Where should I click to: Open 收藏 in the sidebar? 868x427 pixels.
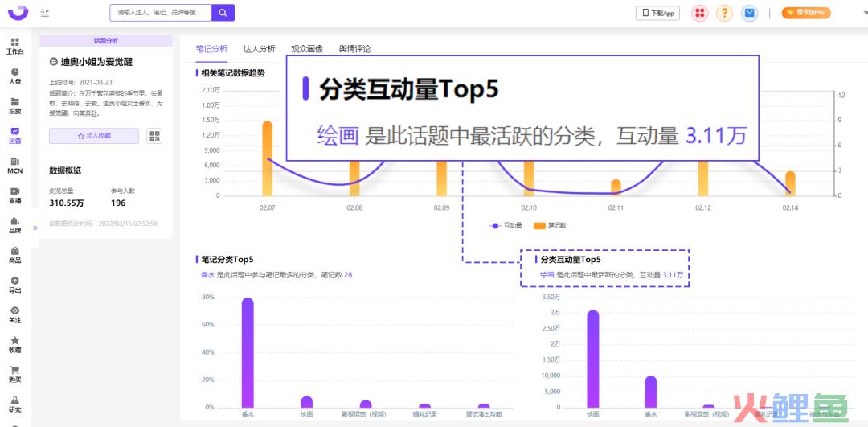click(x=15, y=346)
